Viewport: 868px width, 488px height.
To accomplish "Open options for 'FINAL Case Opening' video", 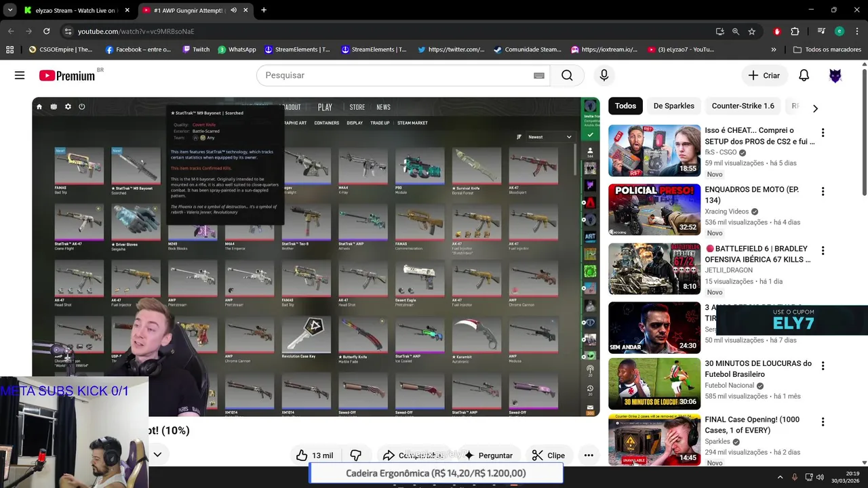I will [x=823, y=422].
